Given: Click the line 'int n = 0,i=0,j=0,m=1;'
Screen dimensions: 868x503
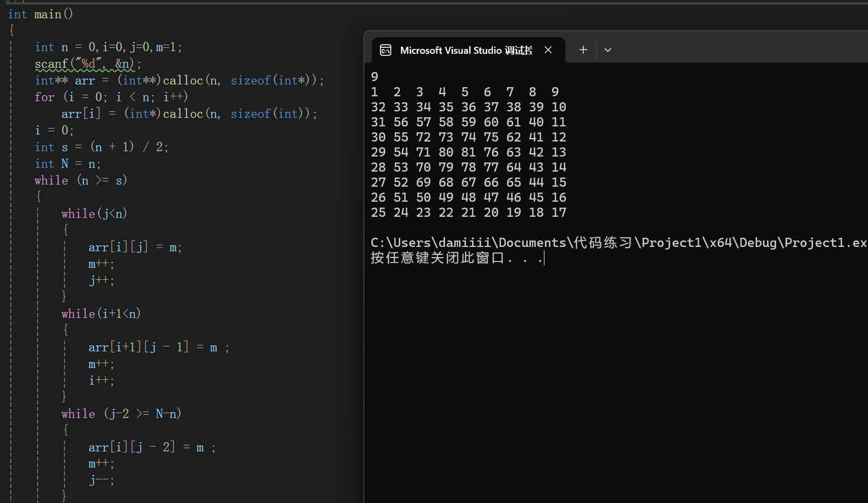Looking at the screenshot, I should (109, 47).
